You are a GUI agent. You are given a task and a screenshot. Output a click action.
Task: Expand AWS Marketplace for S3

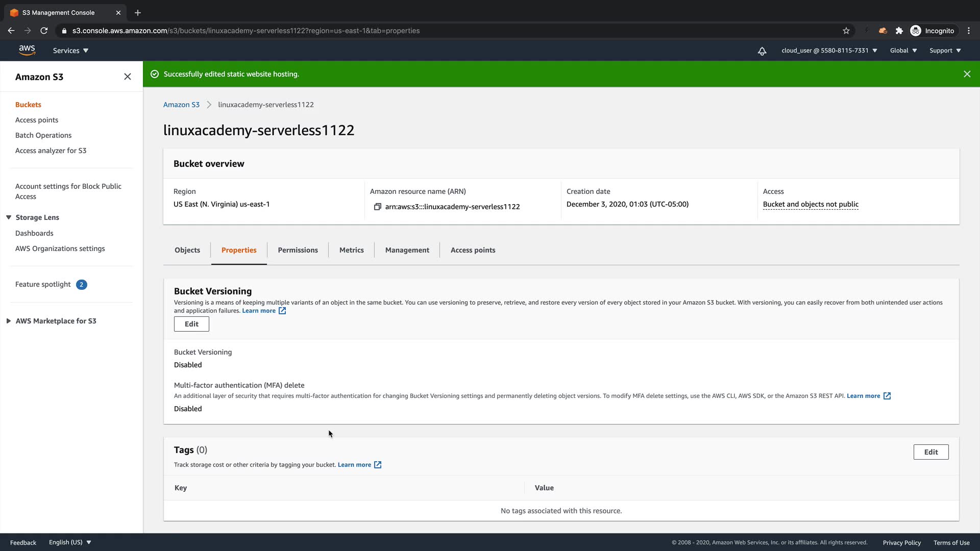coord(9,321)
